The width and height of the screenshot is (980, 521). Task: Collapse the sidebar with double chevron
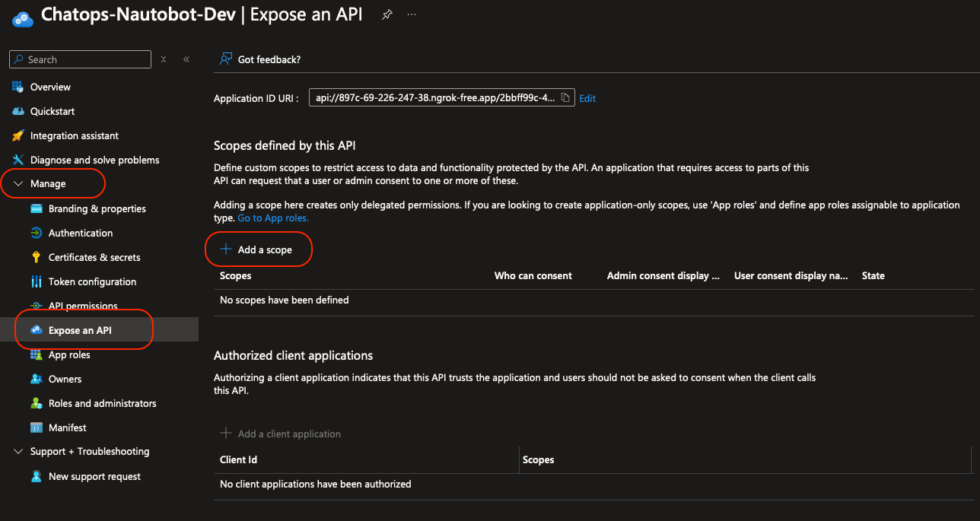pos(186,59)
